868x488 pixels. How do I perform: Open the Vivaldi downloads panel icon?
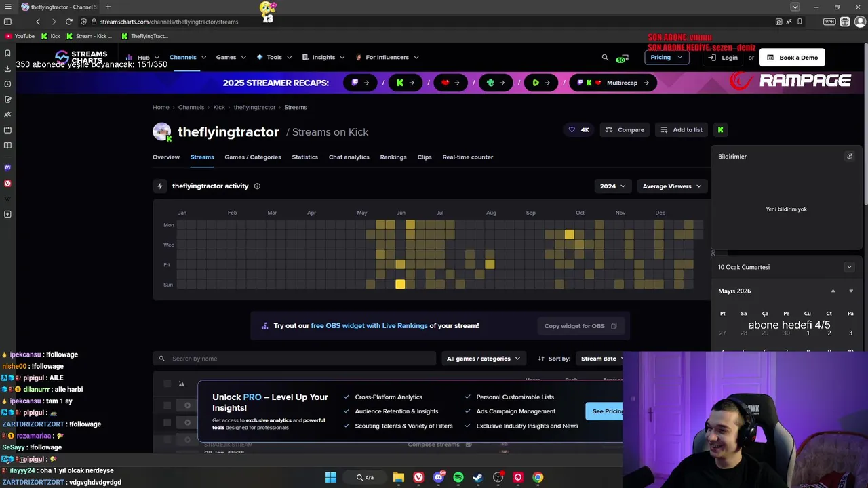7,68
